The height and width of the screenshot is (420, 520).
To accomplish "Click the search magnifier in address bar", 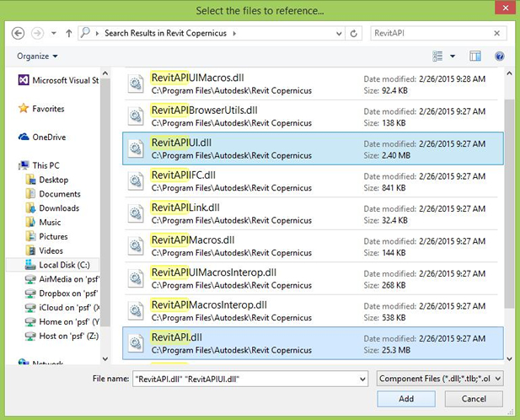I will tap(85, 33).
